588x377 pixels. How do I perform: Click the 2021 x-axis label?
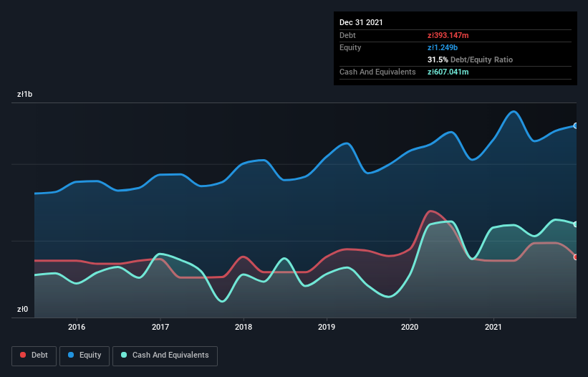[493, 327]
